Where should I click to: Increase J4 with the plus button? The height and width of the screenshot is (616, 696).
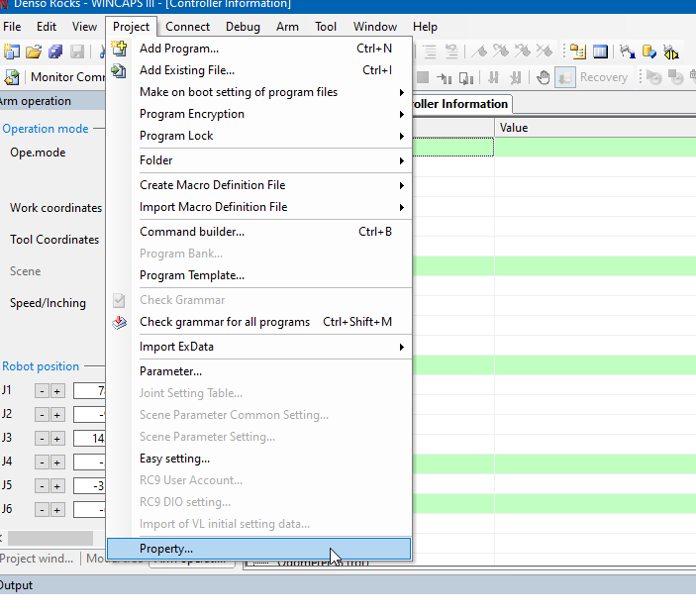56,462
